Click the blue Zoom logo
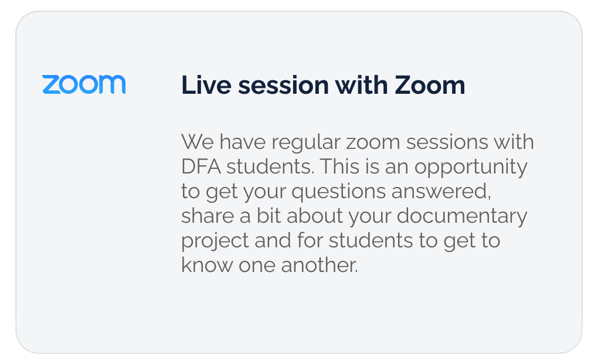The width and height of the screenshot is (598, 364). click(x=84, y=84)
